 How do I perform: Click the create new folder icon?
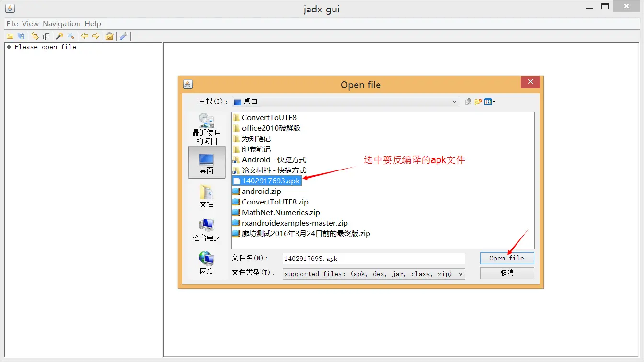pos(478,102)
